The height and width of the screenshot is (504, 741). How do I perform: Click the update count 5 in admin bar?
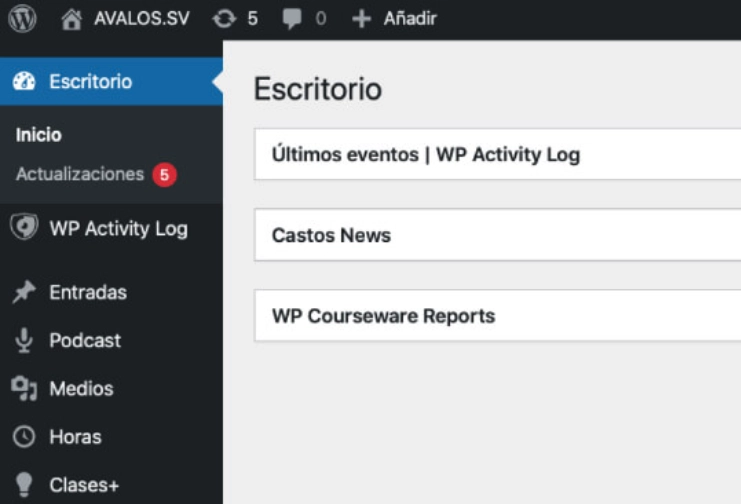[x=253, y=18]
